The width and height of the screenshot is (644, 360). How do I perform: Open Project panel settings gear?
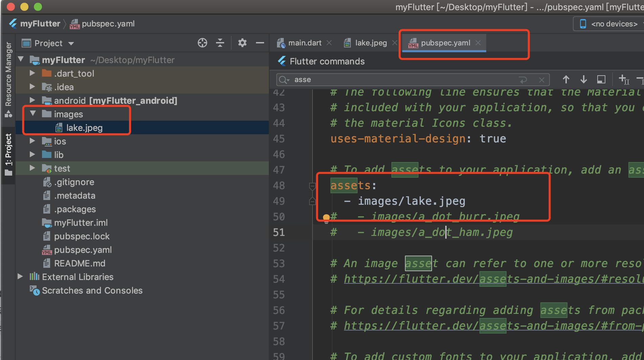[x=242, y=43]
